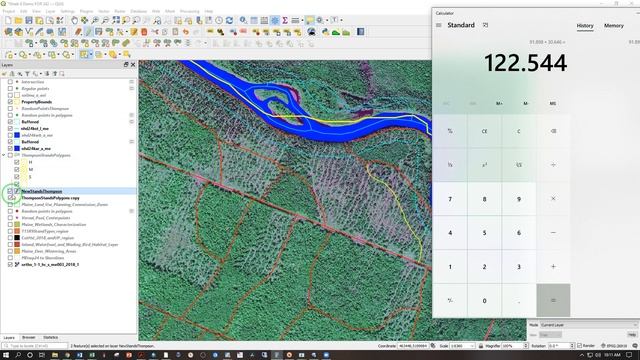Open the attribute table icon

click(x=254, y=20)
